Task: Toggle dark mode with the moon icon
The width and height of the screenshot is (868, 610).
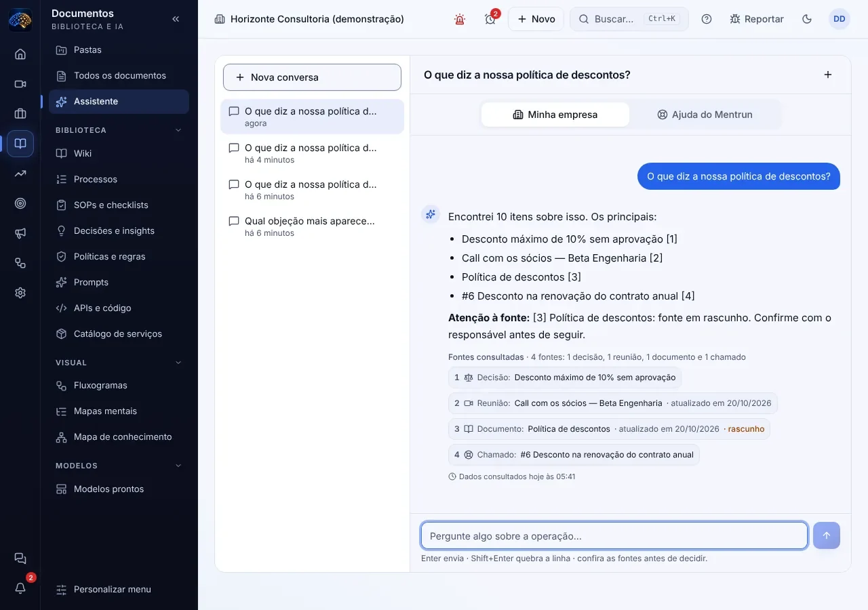Action: (807, 19)
